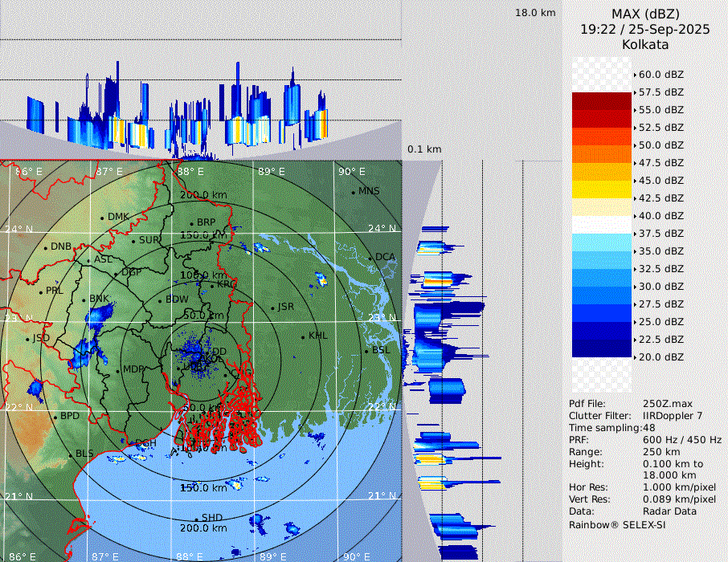Select the DMK station point
Viewport: 728px width, 562px height.
coord(103,218)
